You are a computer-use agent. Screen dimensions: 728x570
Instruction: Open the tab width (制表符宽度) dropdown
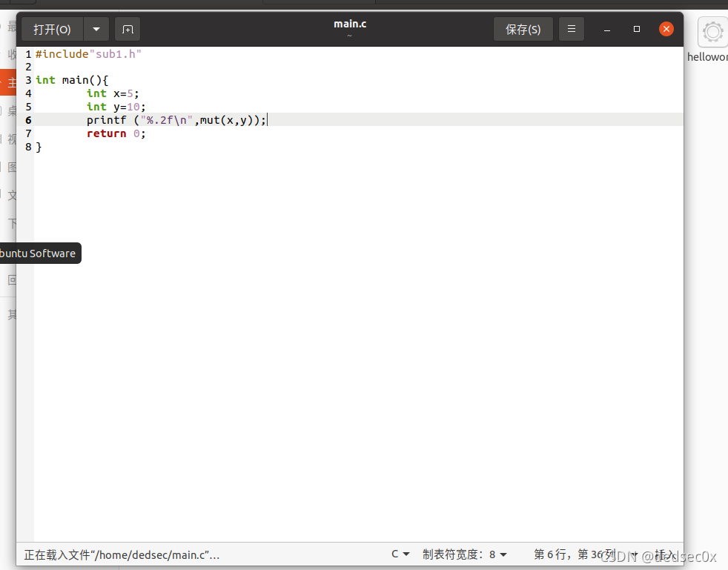coord(464,554)
